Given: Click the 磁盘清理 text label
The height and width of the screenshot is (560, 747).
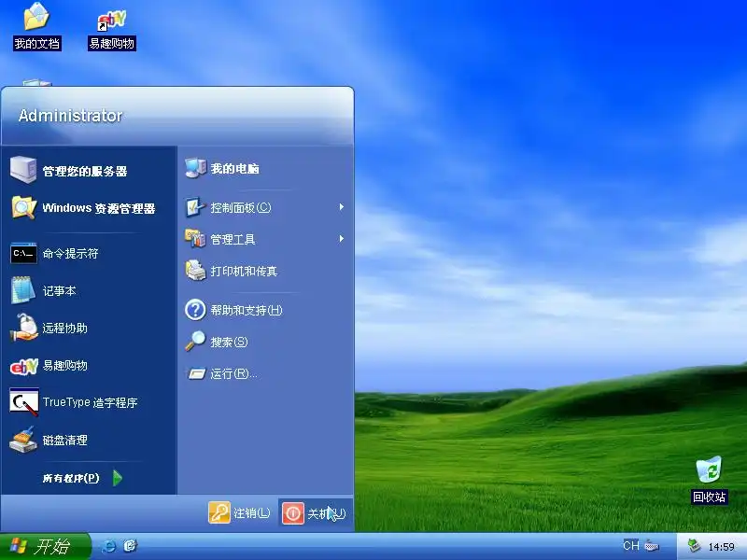Looking at the screenshot, I should (64, 440).
